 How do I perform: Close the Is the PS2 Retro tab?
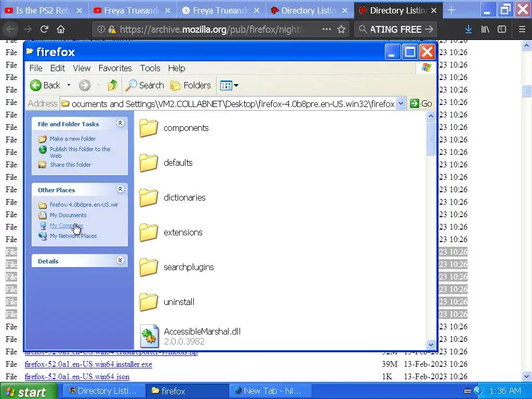coord(79,10)
